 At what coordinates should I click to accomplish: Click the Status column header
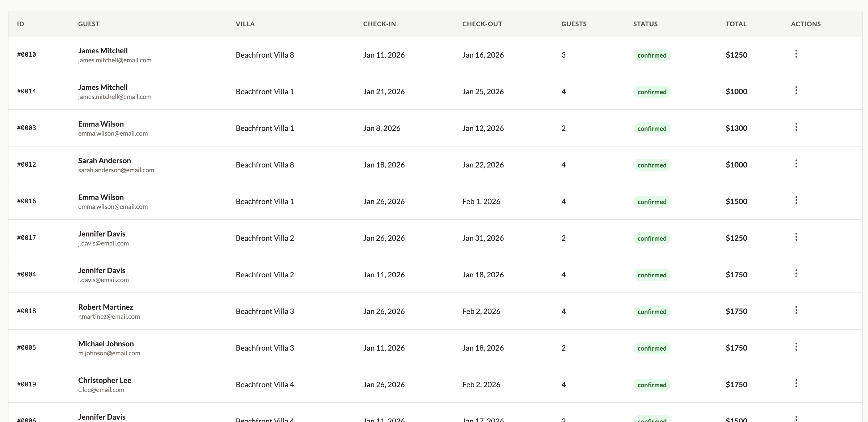pyautogui.click(x=645, y=24)
